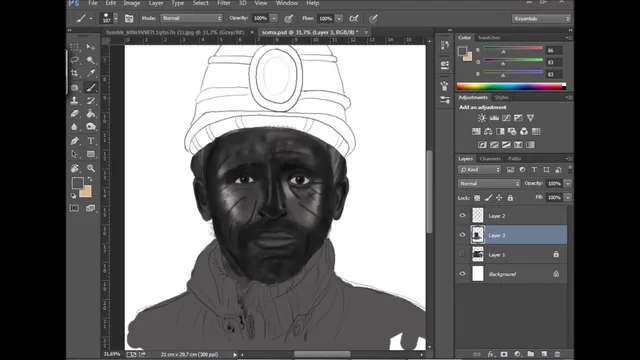Open the brush Opacity dropdown arrow
Screen dimensions: 640x360
click(x=274, y=18)
